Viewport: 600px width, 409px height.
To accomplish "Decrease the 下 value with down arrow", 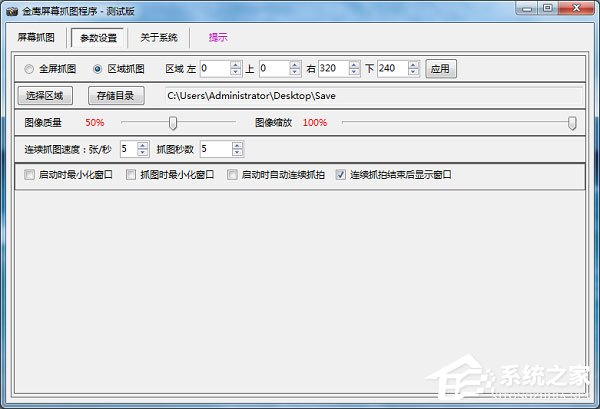I will point(413,73).
